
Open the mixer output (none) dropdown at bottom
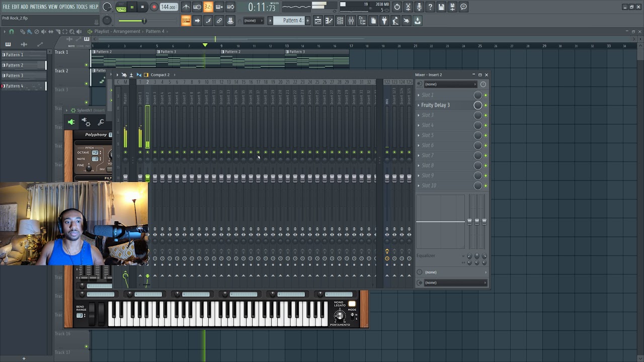pyautogui.click(x=455, y=283)
